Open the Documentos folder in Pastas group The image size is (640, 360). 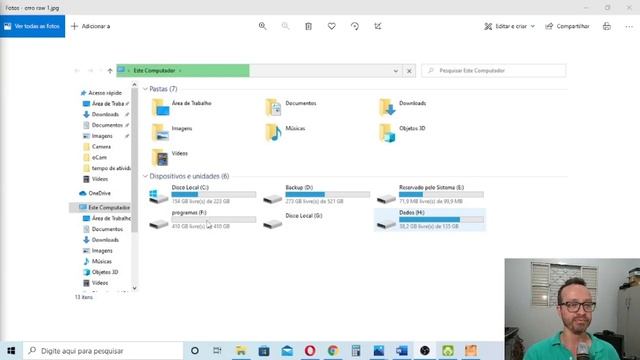click(x=291, y=107)
